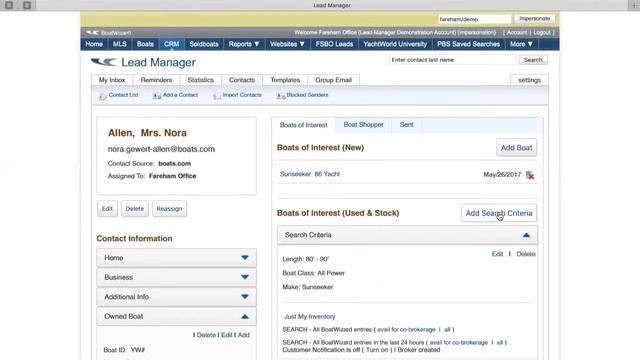This screenshot has width=640, height=360.
Task: Click Turn on customer notification link
Action: point(377,350)
